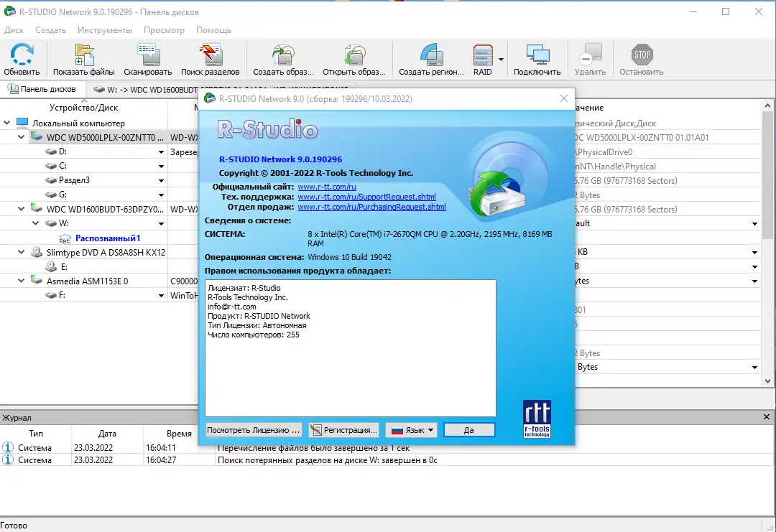This screenshot has height=532, width=776.
Task: Close the R-STUDIO about dialog
Action: [564, 98]
